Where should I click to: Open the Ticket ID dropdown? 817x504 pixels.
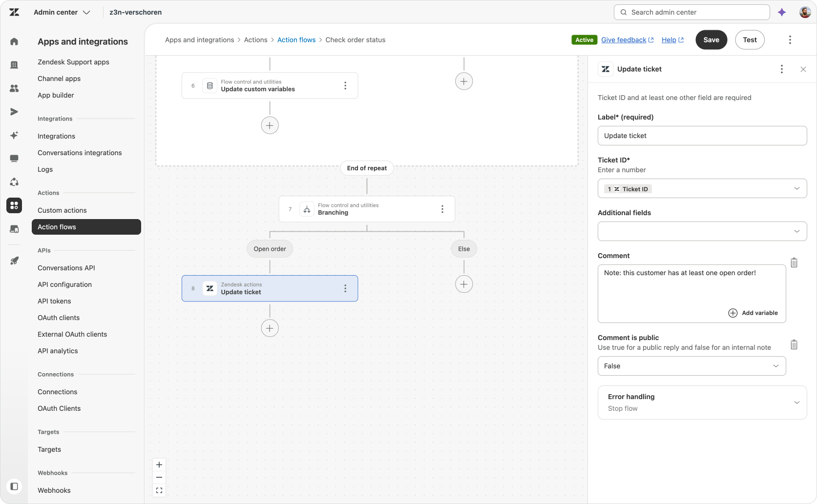click(702, 189)
